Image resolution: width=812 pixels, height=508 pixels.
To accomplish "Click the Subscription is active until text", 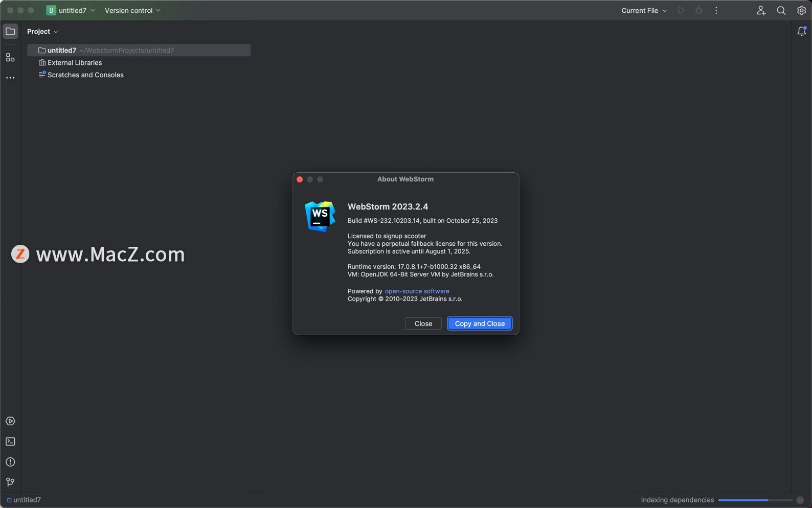I will point(409,251).
